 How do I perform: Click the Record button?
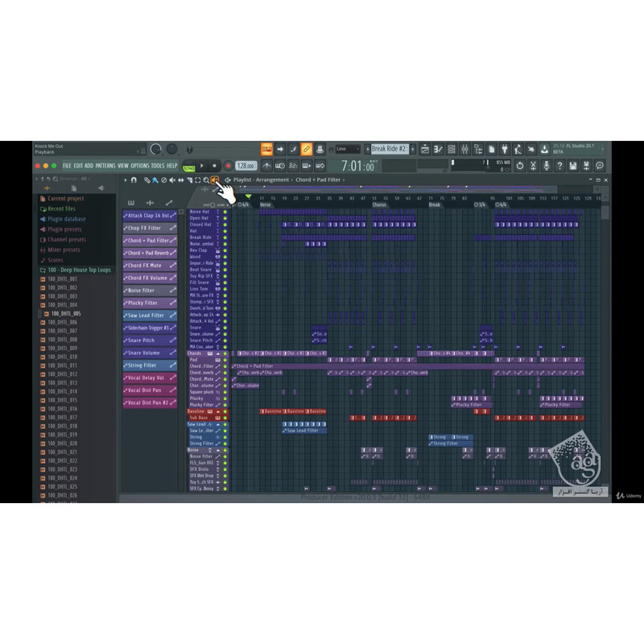click(x=228, y=166)
